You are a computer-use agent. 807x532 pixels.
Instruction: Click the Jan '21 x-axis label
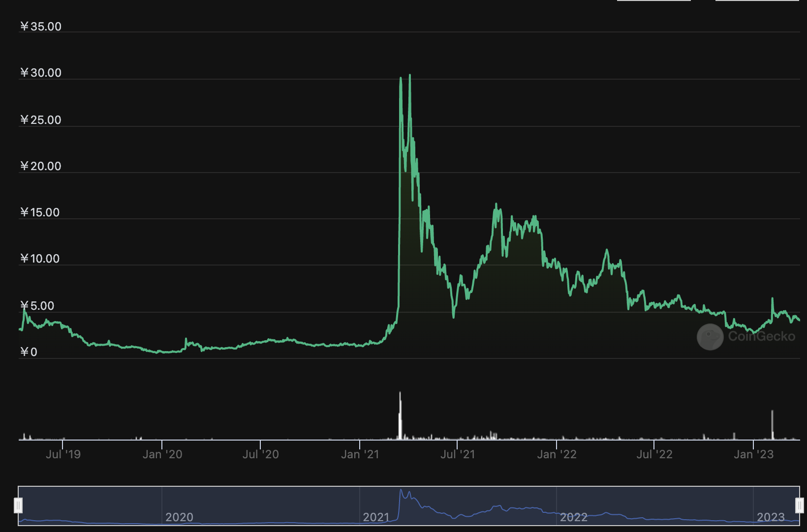[360, 454]
